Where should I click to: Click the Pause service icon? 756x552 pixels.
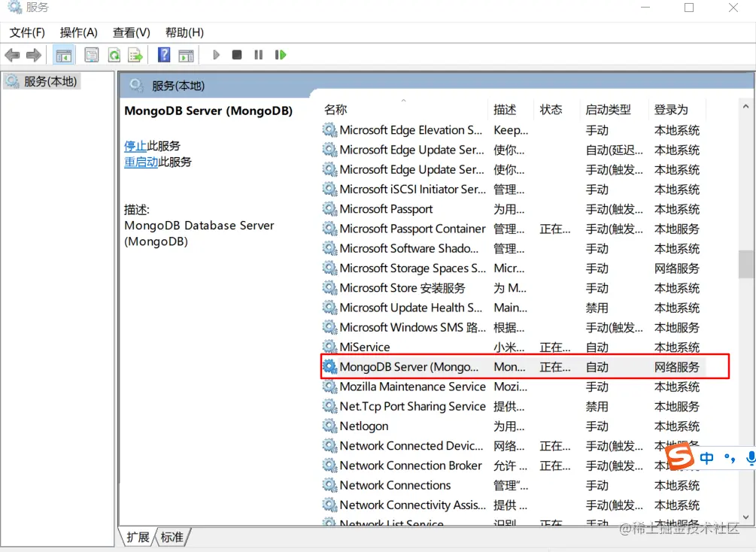[x=259, y=55]
